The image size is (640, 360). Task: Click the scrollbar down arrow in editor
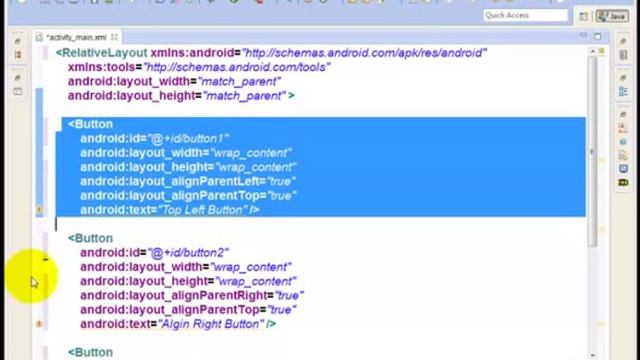593,356
